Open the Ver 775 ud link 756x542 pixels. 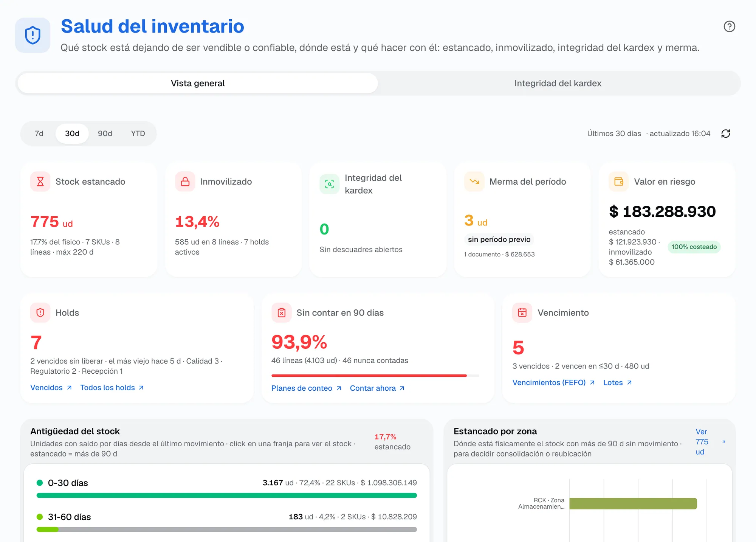tap(710, 442)
